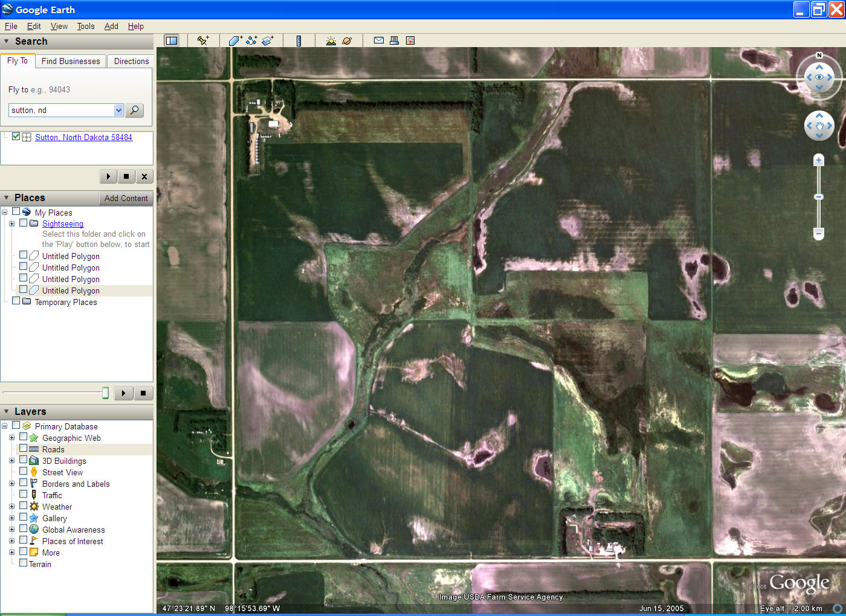The image size is (846, 616).
Task: Click the Add Content button
Action: 126,198
